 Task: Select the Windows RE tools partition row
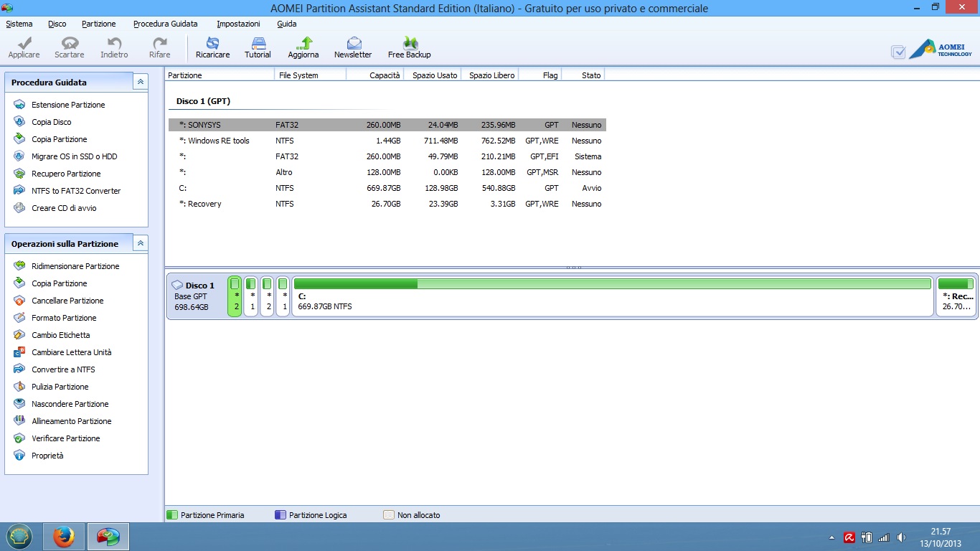[387, 141]
